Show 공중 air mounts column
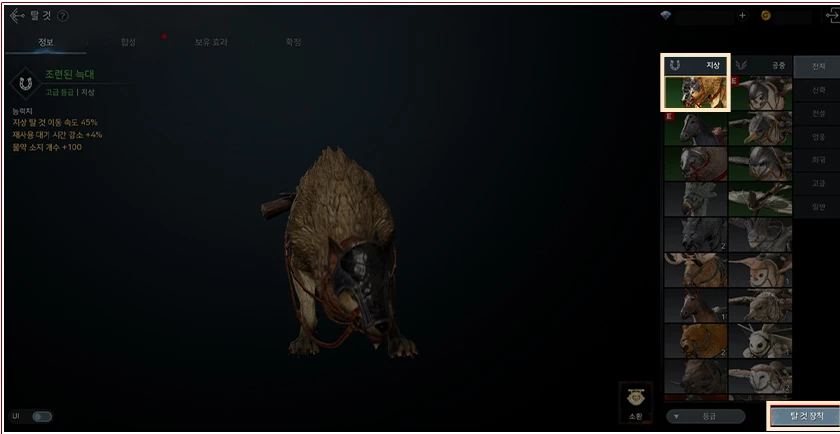This screenshot has height=434, width=840. (x=760, y=65)
